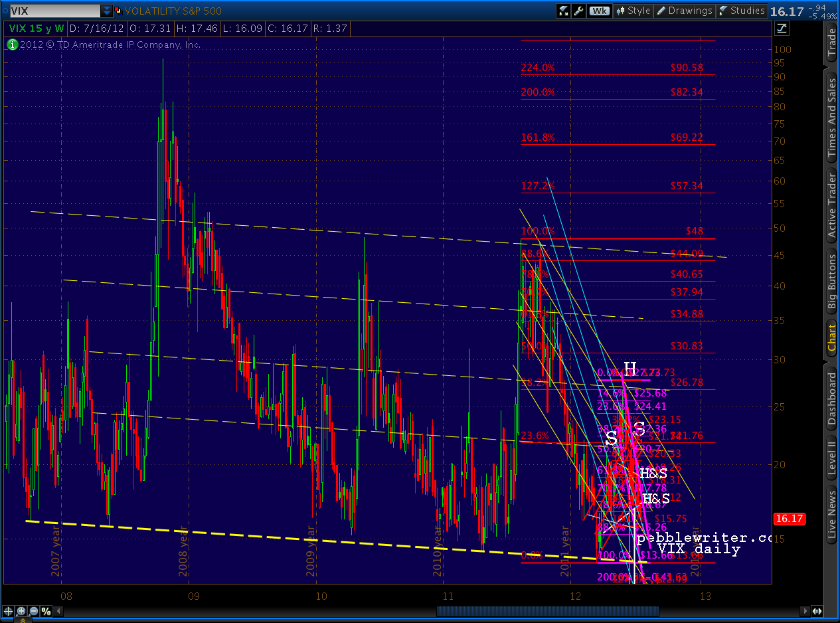The height and width of the screenshot is (623, 840).
Task: Open the Studies menu
Action: click(x=741, y=11)
